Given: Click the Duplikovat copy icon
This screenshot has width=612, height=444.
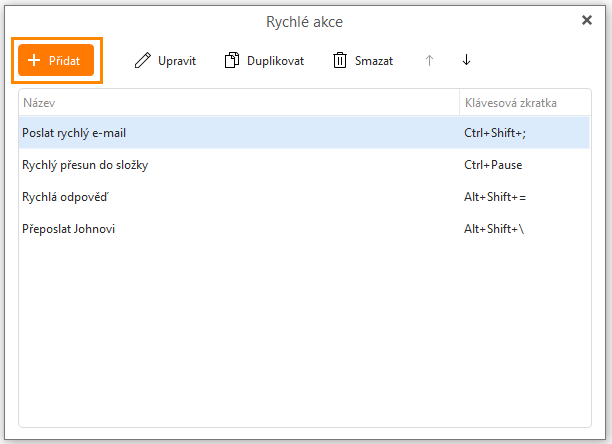Looking at the screenshot, I should 232,60.
